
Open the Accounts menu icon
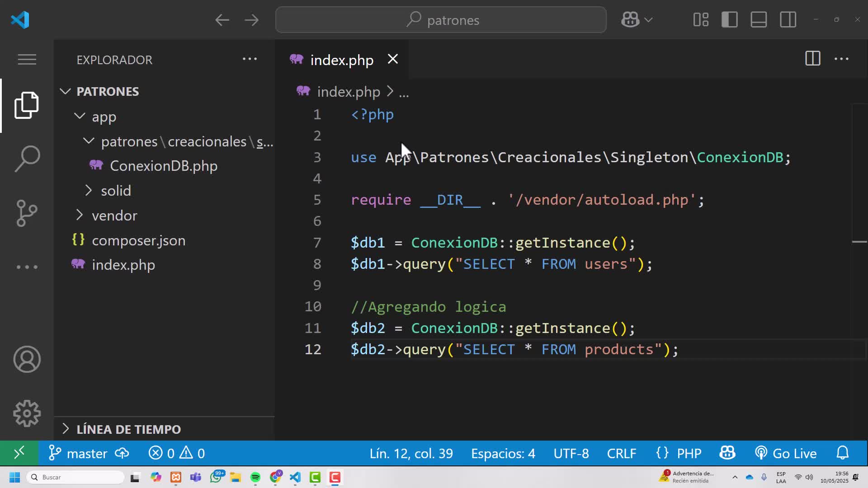tap(27, 359)
